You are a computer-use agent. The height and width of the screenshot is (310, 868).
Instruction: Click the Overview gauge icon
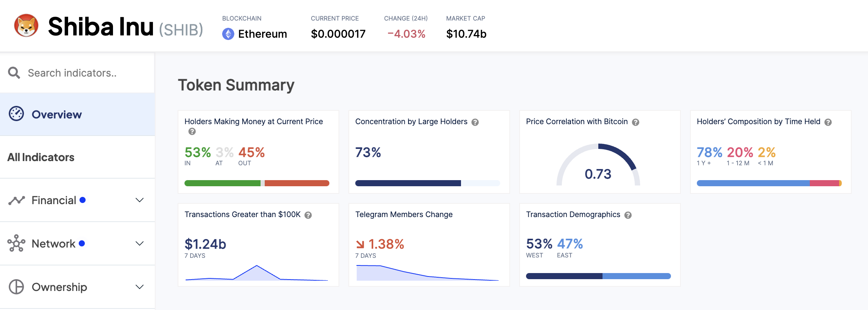point(16,114)
